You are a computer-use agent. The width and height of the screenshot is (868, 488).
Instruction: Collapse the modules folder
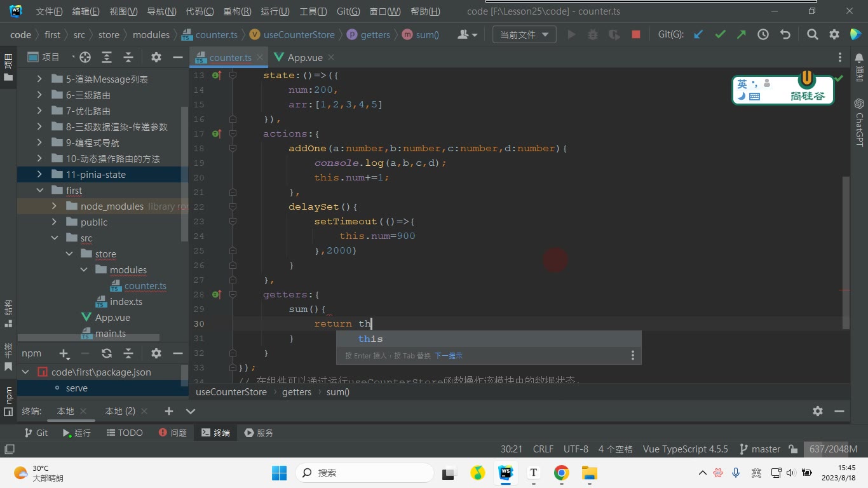83,269
